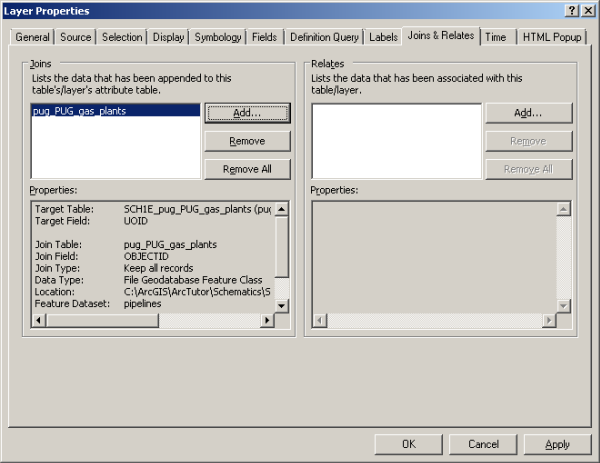Select pug_PUG_gas_plants in the Joins list

coord(80,111)
